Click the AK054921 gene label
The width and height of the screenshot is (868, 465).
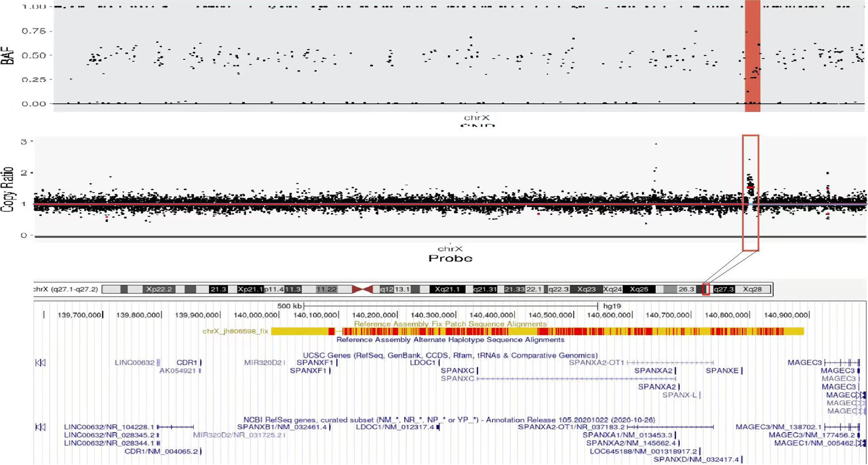click(178, 371)
